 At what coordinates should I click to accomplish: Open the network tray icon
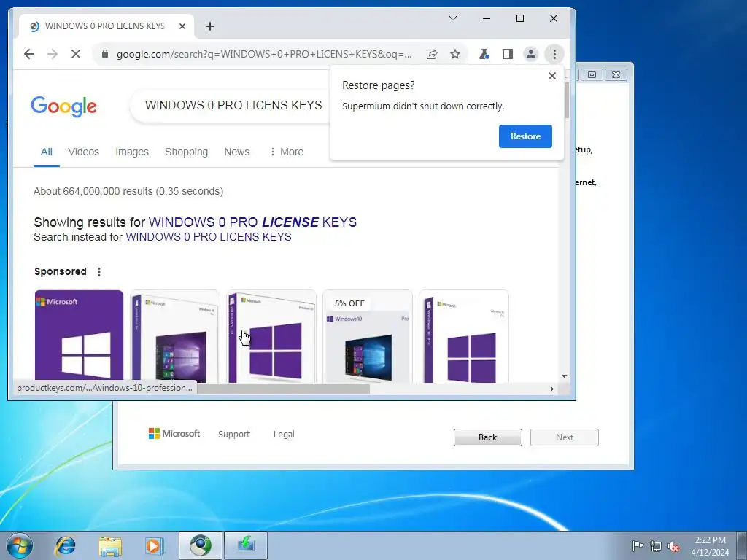(656, 546)
